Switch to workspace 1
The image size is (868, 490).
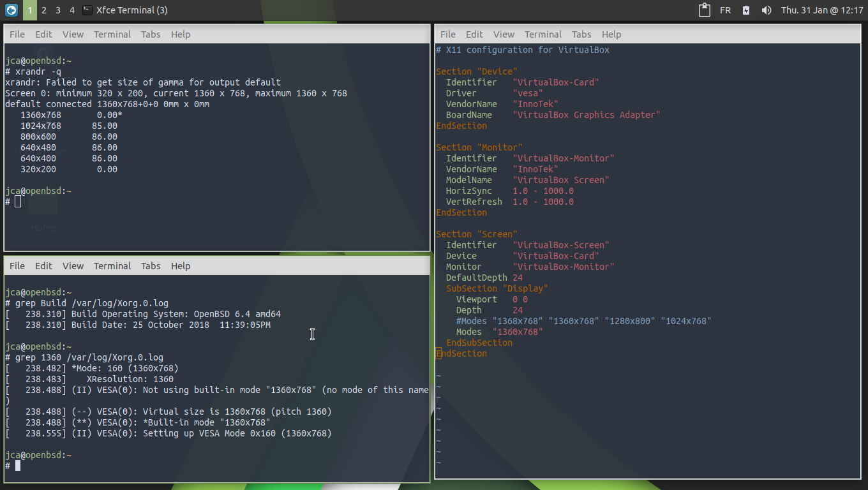tap(29, 10)
